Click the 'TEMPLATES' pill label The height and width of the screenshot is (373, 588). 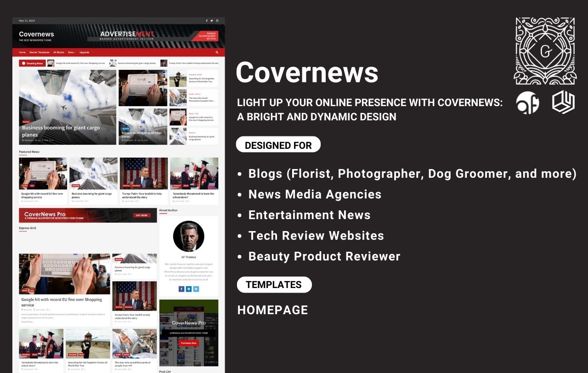(x=274, y=285)
